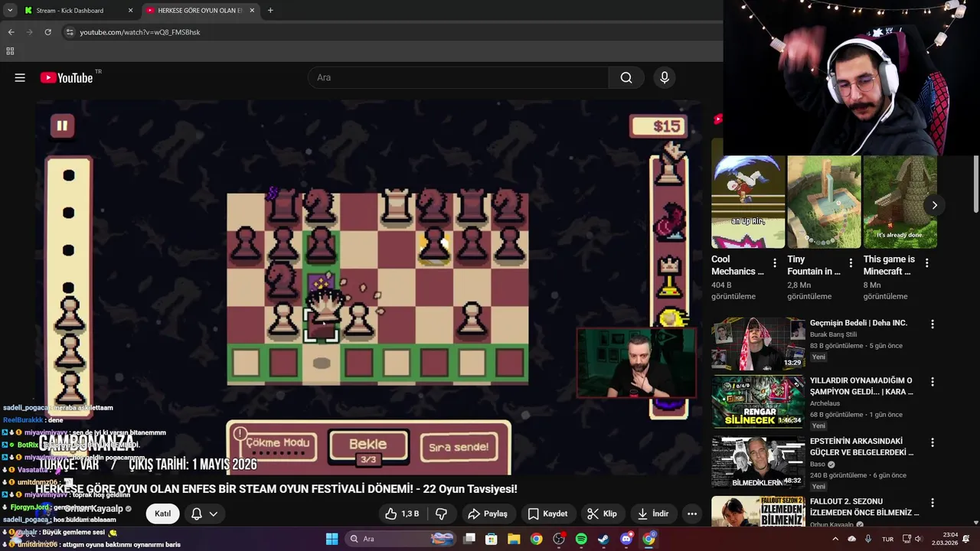Reload the page in Chrome
Screen dimensions: 980x551
tap(47, 32)
